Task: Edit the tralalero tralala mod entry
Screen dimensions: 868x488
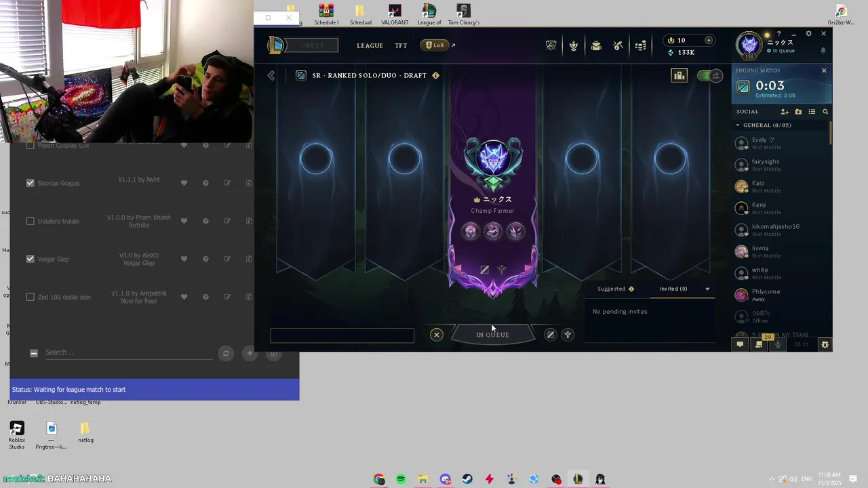Action: click(x=227, y=221)
